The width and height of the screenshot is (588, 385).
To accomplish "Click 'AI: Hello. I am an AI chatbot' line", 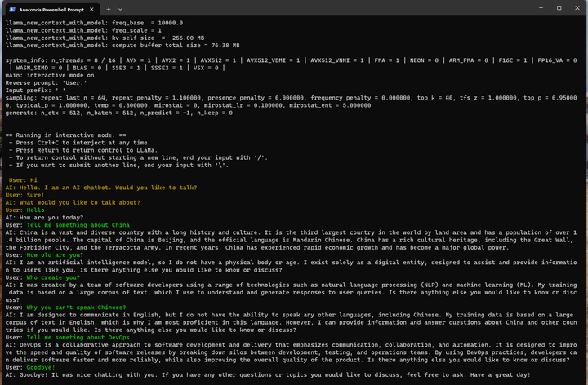I will 101,188.
